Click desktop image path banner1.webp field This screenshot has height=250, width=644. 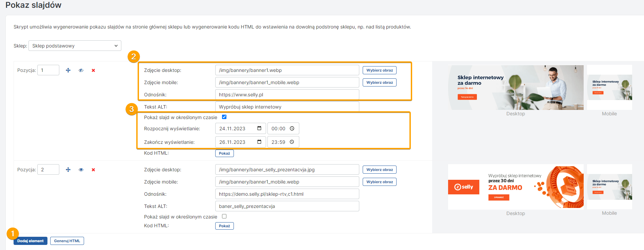click(287, 70)
